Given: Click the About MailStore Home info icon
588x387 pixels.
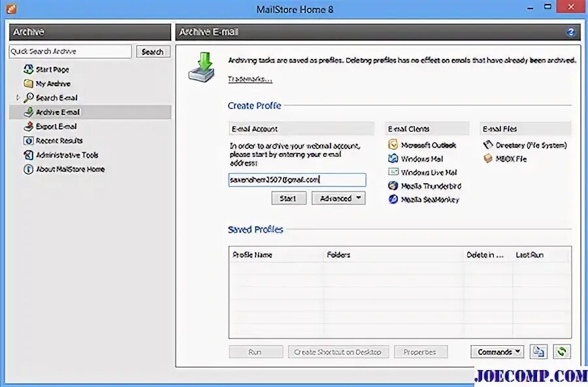Looking at the screenshot, I should tap(29, 169).
